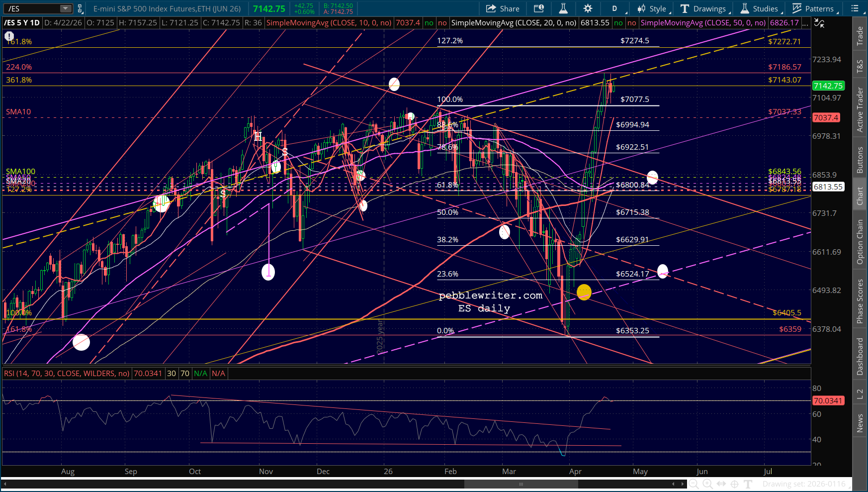Viewport: 868px width, 492px height.
Task: Click the /ES 5 Y 1D chart title
Action: (22, 23)
